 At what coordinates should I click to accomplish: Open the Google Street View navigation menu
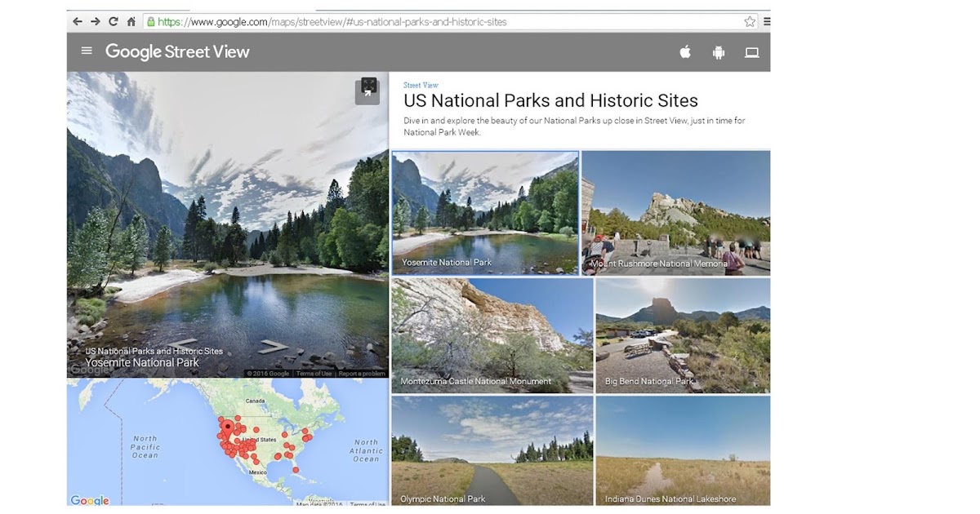point(86,51)
